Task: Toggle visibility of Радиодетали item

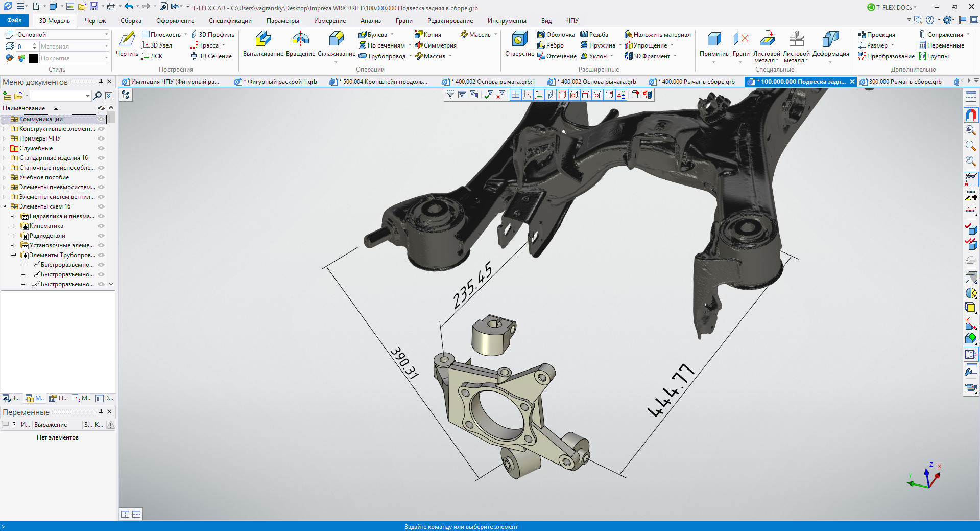Action: point(101,236)
